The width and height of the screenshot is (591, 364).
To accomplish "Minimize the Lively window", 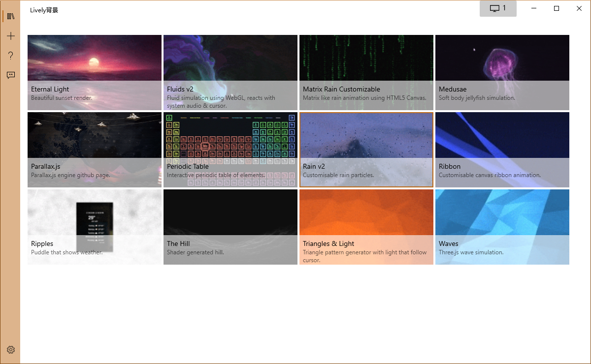I will [x=534, y=8].
